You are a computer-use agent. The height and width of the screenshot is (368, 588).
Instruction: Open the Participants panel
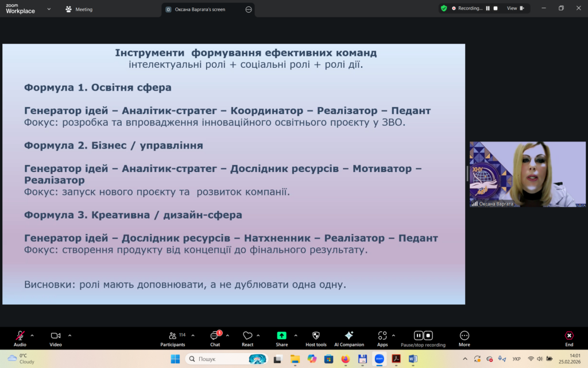pos(172,336)
